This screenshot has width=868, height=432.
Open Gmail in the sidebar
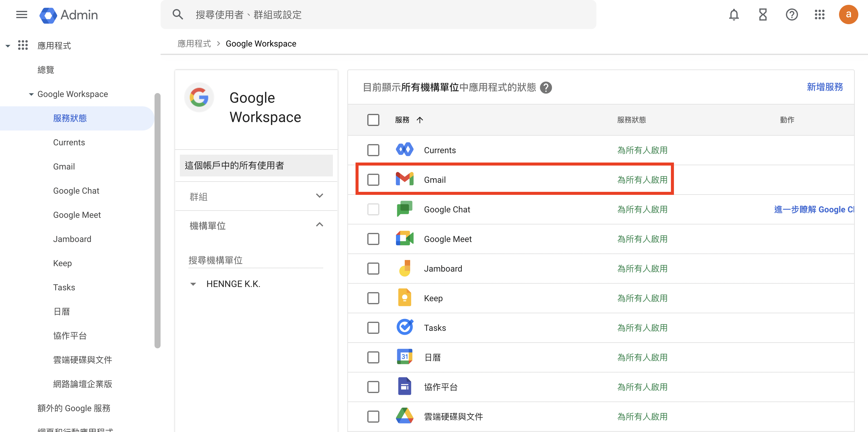tap(64, 166)
